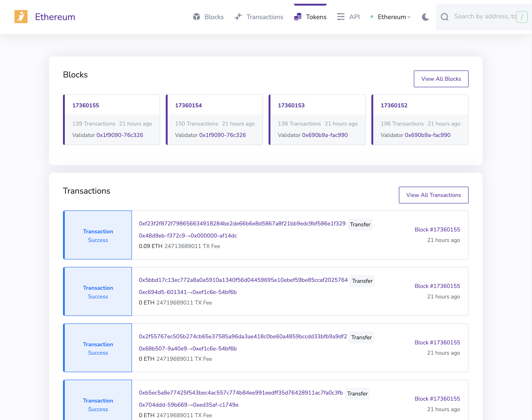Open the Blocks menu item

(214, 17)
